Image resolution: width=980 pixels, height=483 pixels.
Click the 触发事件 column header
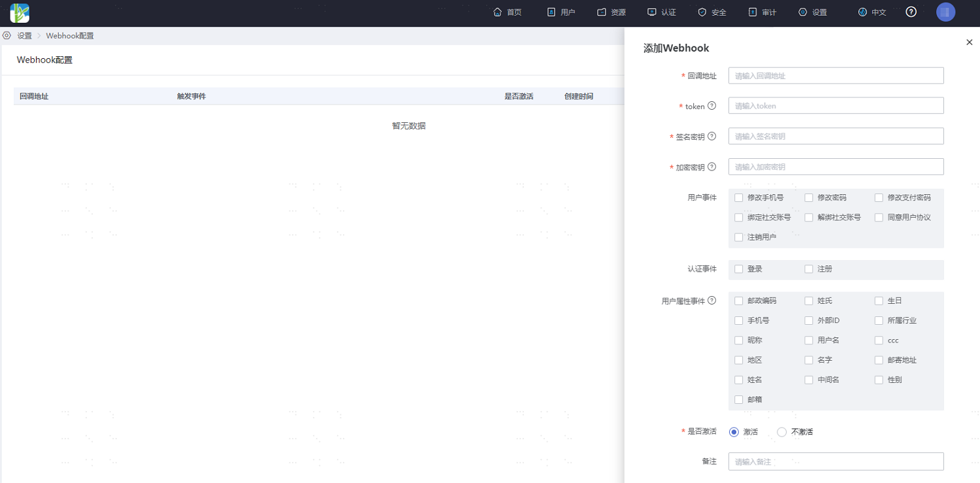pyautogui.click(x=191, y=96)
